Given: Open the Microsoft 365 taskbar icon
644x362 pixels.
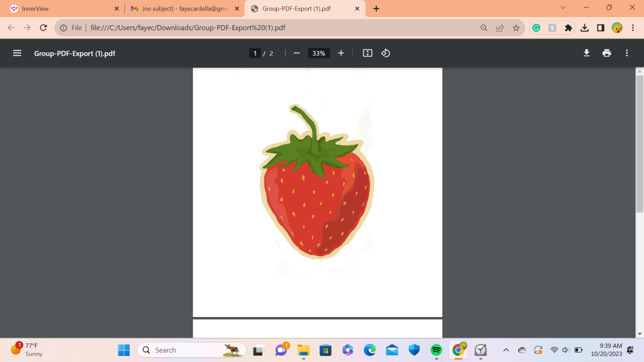Looking at the screenshot, I should (x=348, y=350).
